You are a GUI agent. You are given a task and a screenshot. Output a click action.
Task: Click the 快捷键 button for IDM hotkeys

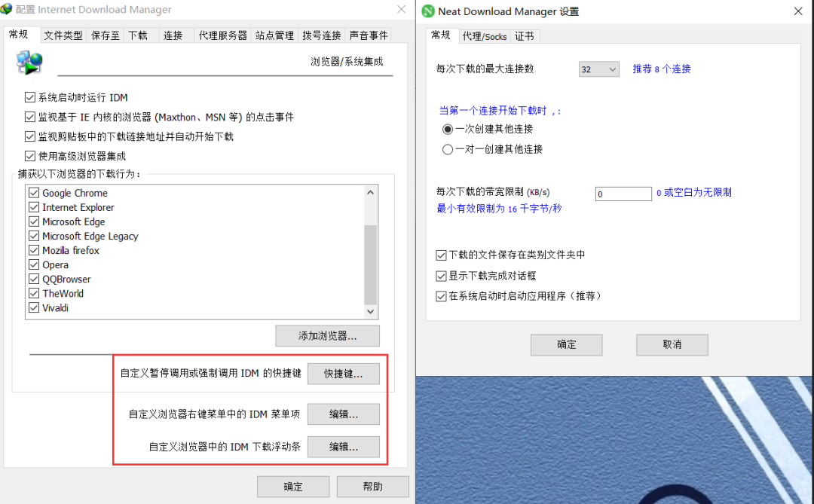[343, 374]
